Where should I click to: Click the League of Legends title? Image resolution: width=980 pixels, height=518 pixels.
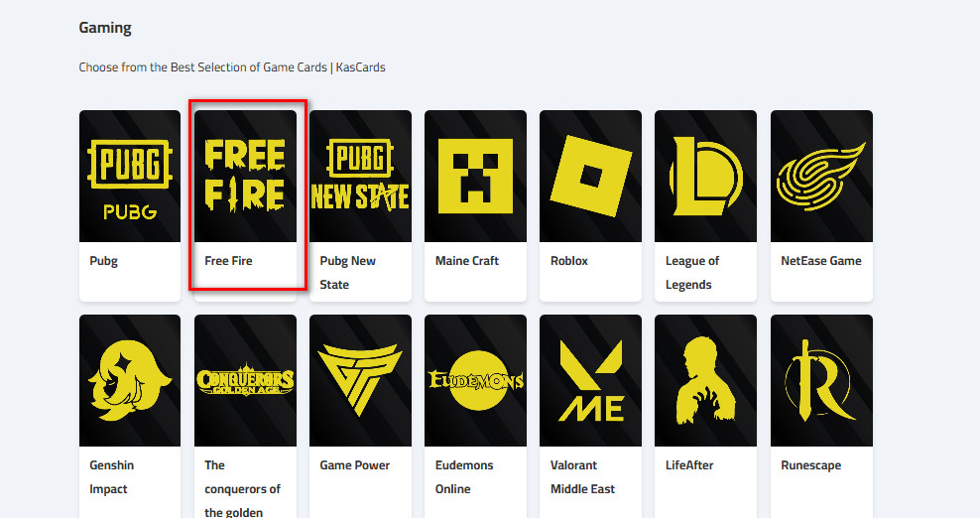coord(692,273)
